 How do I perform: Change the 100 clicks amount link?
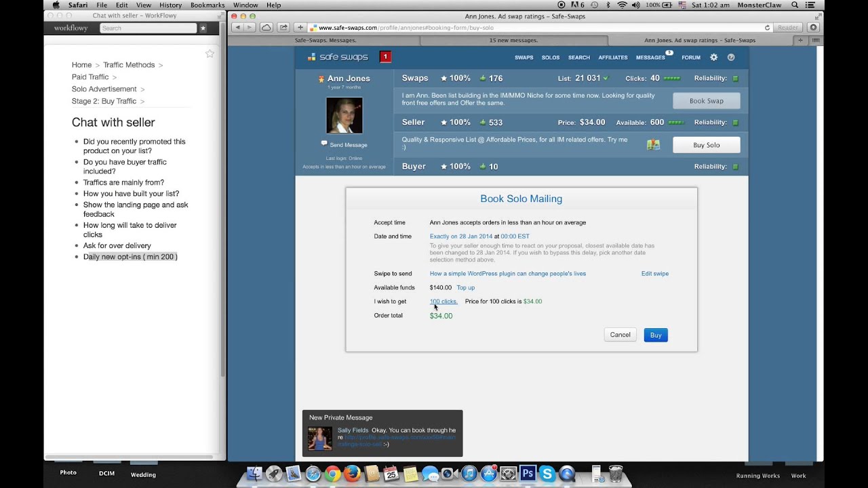[x=443, y=301]
